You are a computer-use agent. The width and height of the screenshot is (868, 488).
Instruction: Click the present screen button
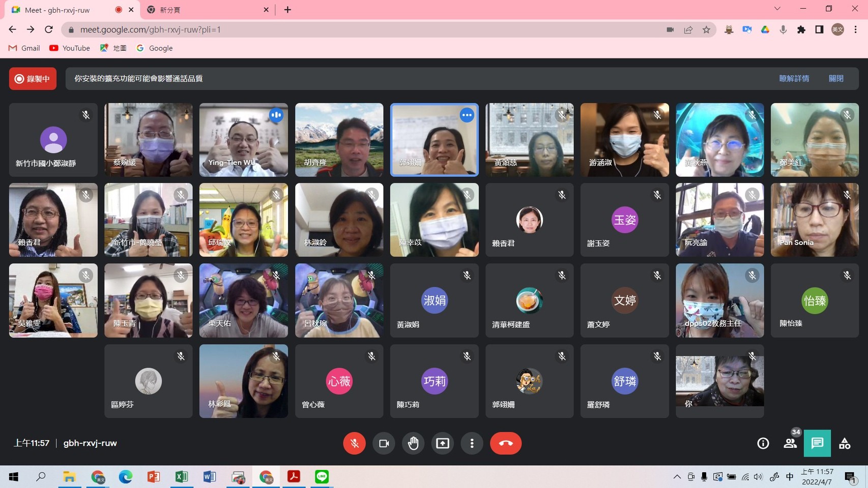(443, 443)
